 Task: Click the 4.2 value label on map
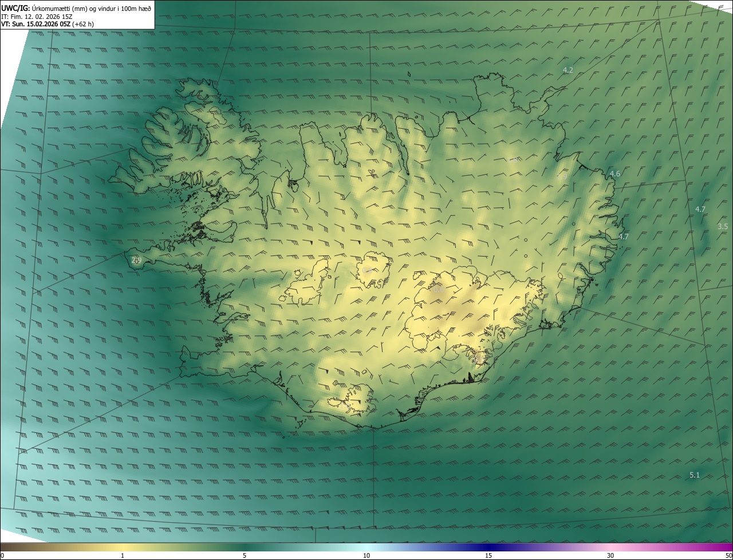point(568,70)
